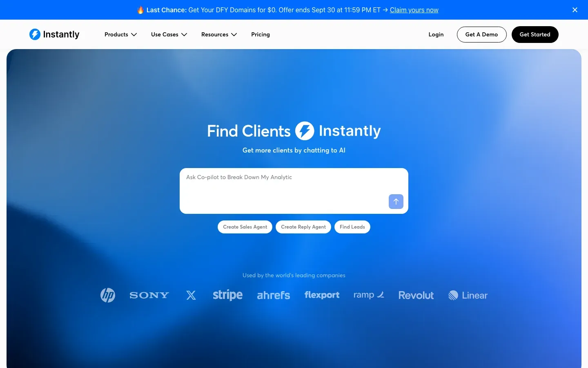Open the Pricing page
Image resolution: width=588 pixels, height=368 pixels.
pos(261,34)
